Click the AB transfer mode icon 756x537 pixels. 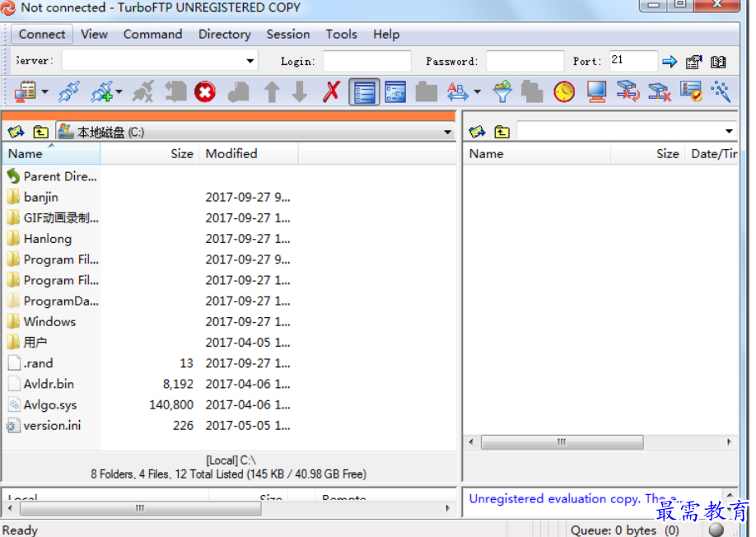click(x=457, y=91)
